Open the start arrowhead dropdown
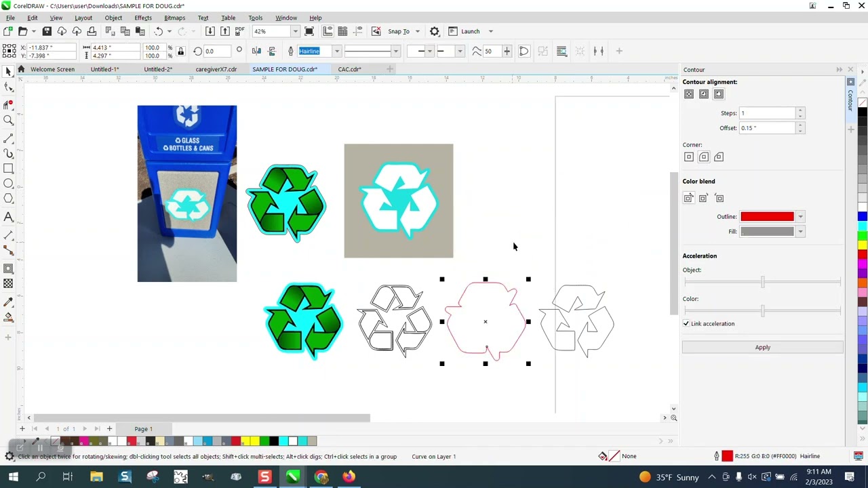The width and height of the screenshot is (868, 488). [x=429, y=51]
